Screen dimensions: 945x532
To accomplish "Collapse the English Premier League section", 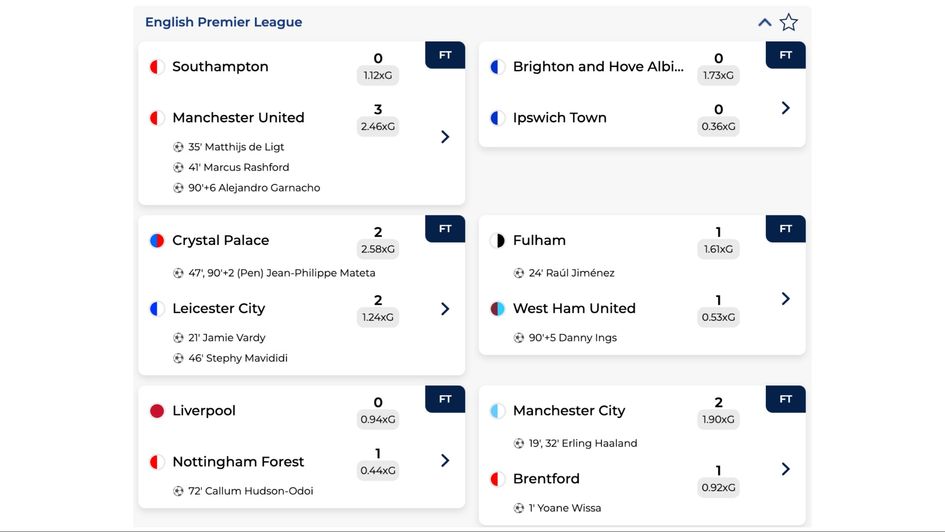I will (765, 22).
